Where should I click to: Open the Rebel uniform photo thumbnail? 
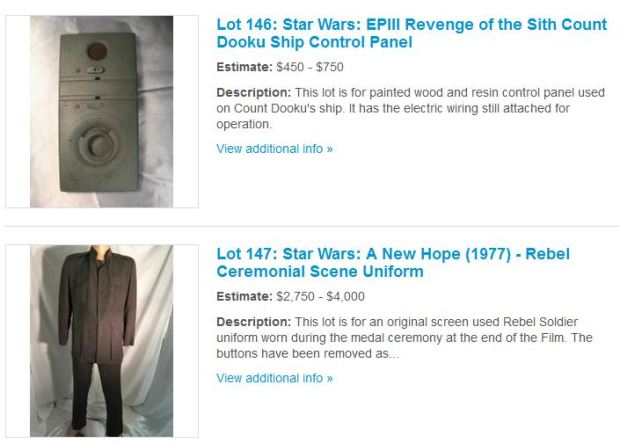coord(102,341)
